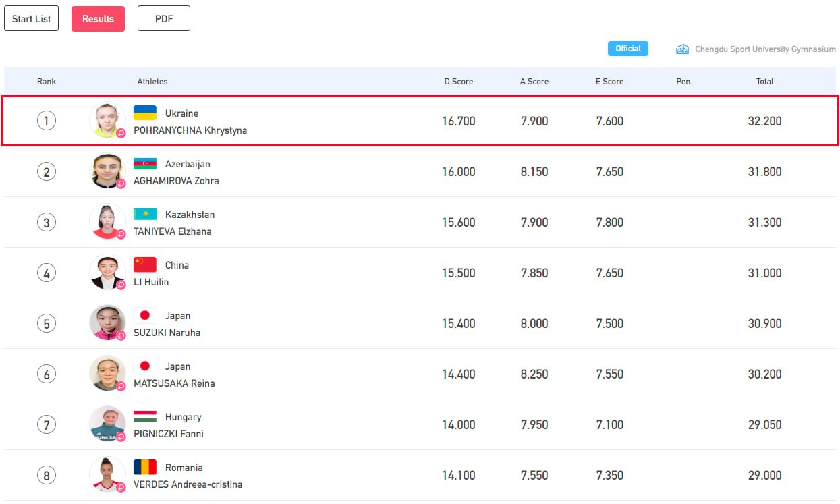Open athlete name LI Huilin
This screenshot has width=840, height=504.
click(151, 282)
